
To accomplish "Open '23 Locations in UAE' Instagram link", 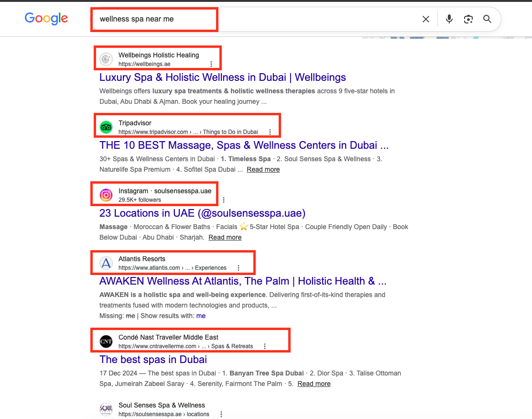I will [202, 213].
